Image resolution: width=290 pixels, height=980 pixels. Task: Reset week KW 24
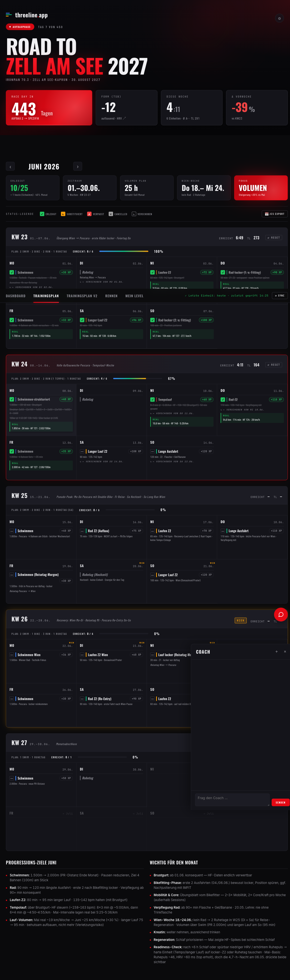click(x=274, y=365)
